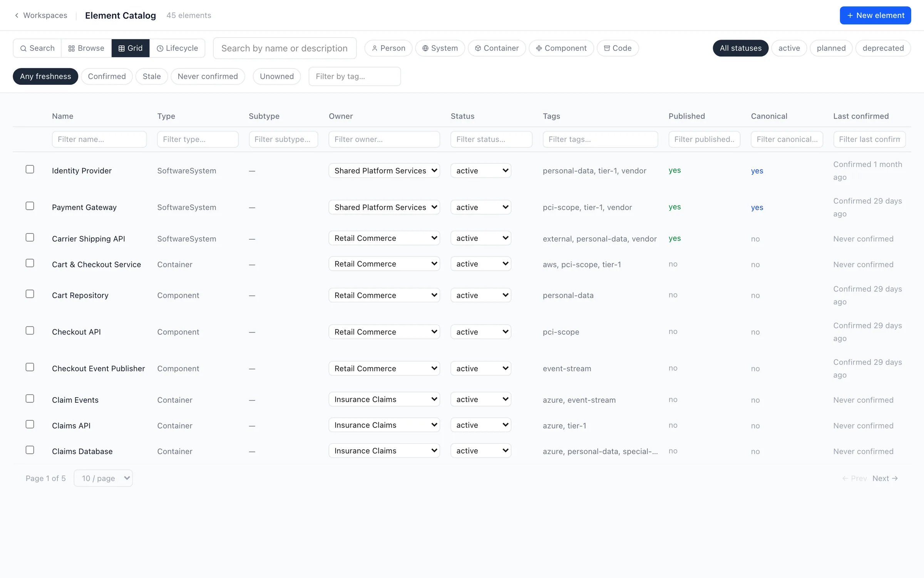The width and height of the screenshot is (924, 578).
Task: Check the Payment Gateway row checkbox
Action: (30, 206)
